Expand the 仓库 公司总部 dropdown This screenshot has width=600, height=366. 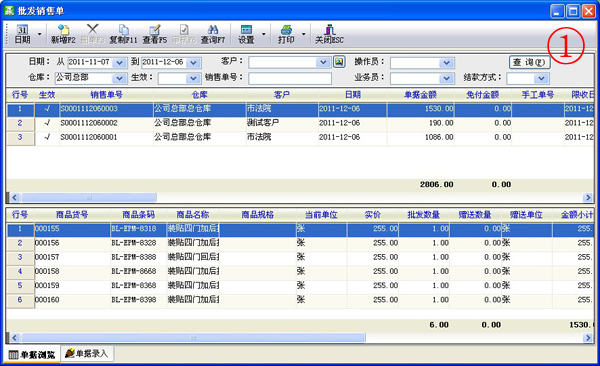click(119, 78)
